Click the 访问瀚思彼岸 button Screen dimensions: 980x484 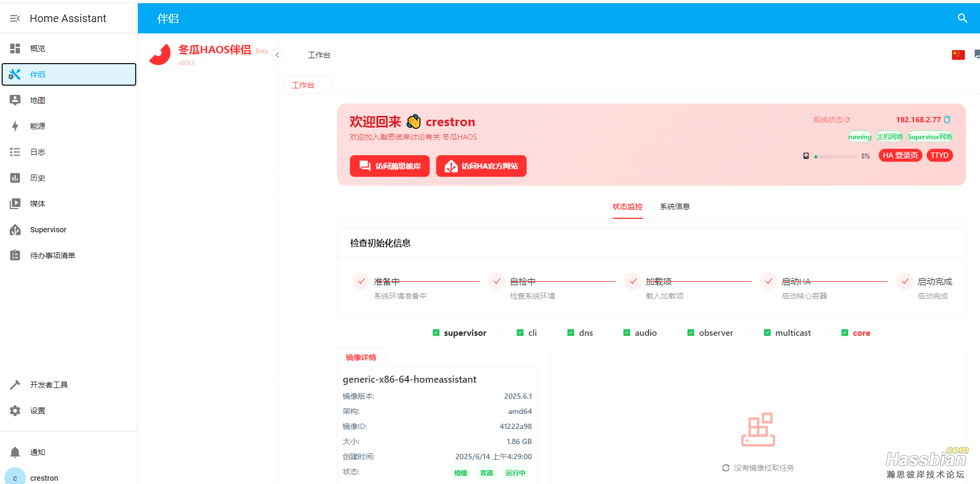tap(390, 166)
